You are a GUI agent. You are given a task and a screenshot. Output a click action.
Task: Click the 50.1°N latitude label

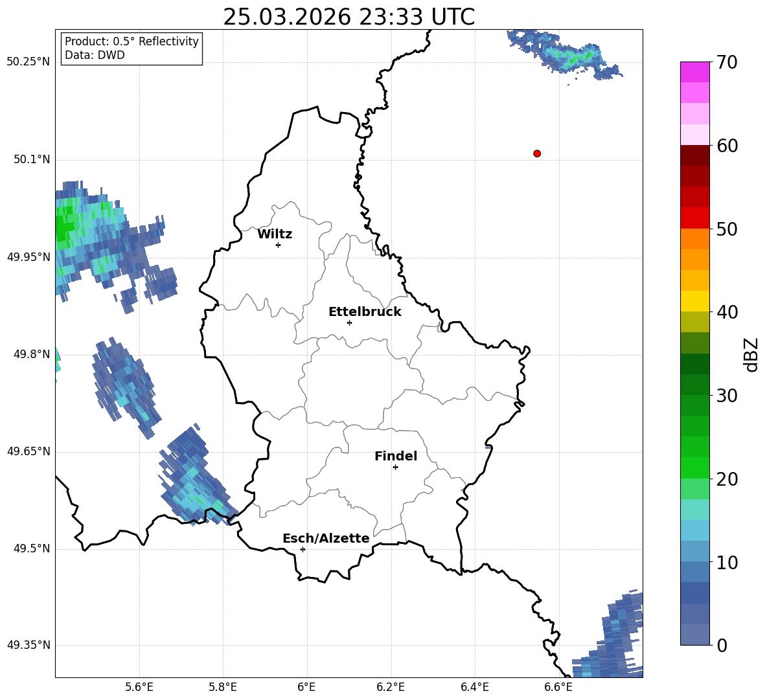(32, 160)
